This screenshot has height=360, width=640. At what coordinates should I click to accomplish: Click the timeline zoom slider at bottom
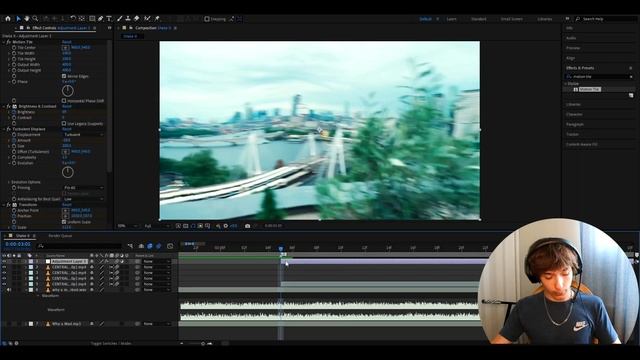pos(203,343)
